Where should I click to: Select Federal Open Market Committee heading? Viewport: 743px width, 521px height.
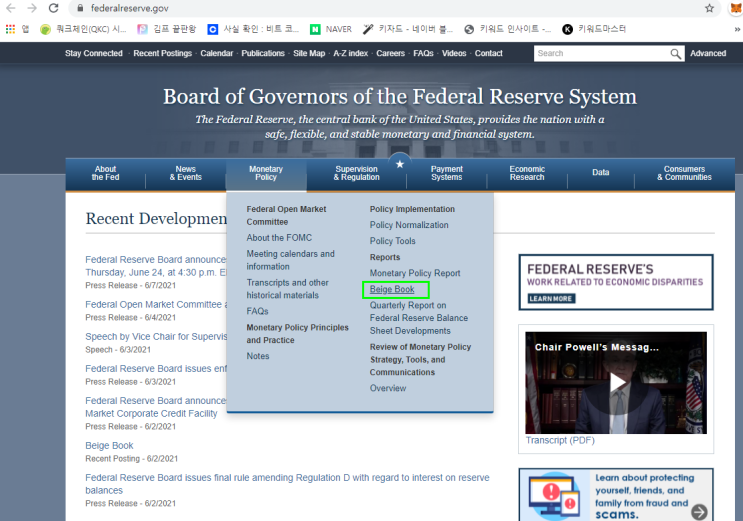[286, 215]
